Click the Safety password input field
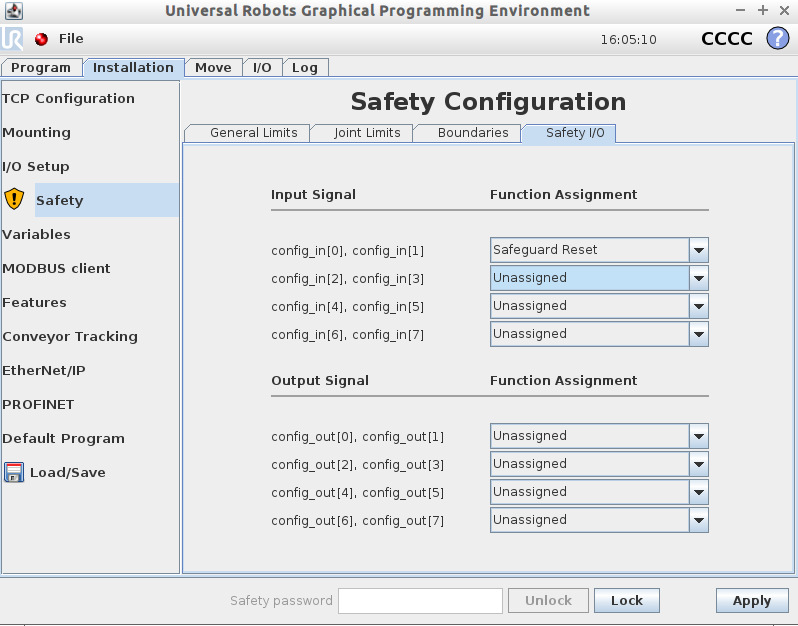The height and width of the screenshot is (626, 798). pyautogui.click(x=420, y=601)
